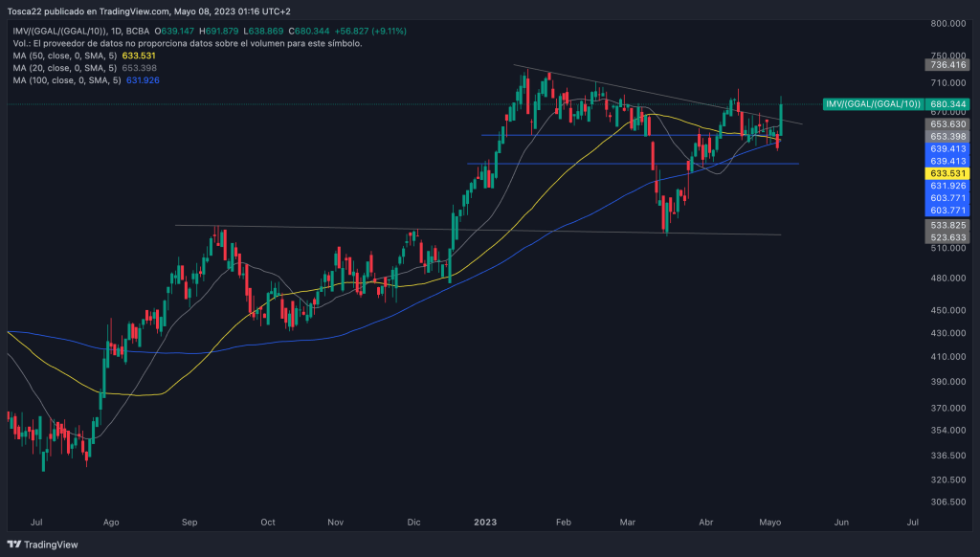
Task: Select the Mayo marker on the time axis
Action: click(770, 523)
